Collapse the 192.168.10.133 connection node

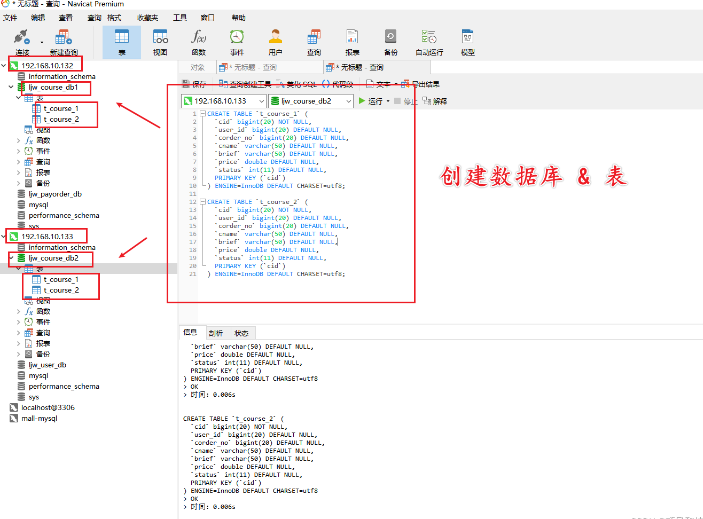coord(4,236)
